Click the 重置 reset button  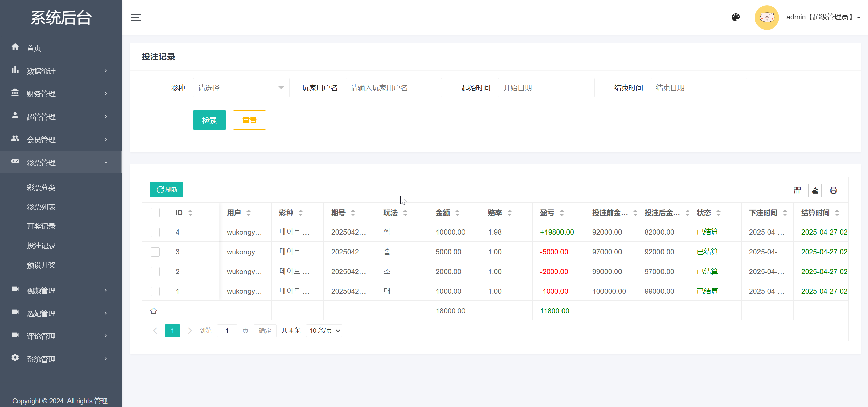[x=249, y=120]
